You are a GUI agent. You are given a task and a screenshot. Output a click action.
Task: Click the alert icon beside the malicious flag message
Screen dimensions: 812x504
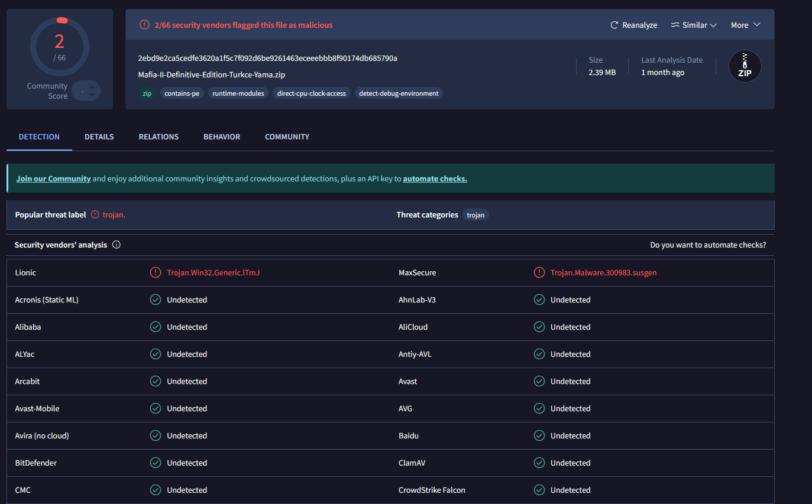[x=144, y=25]
